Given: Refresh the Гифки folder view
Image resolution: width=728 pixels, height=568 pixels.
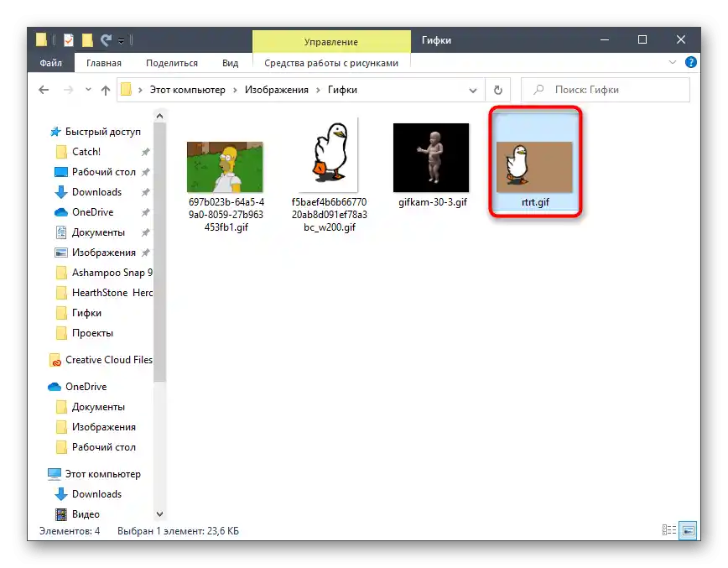Looking at the screenshot, I should 497,90.
